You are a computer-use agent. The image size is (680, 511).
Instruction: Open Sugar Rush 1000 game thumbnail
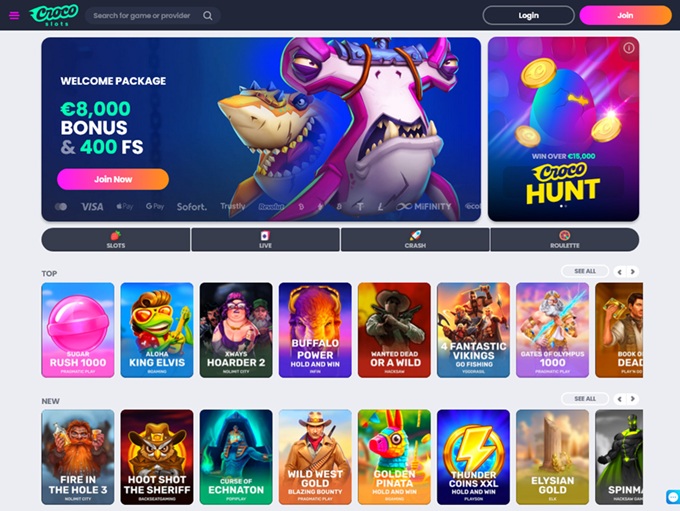[x=78, y=330]
